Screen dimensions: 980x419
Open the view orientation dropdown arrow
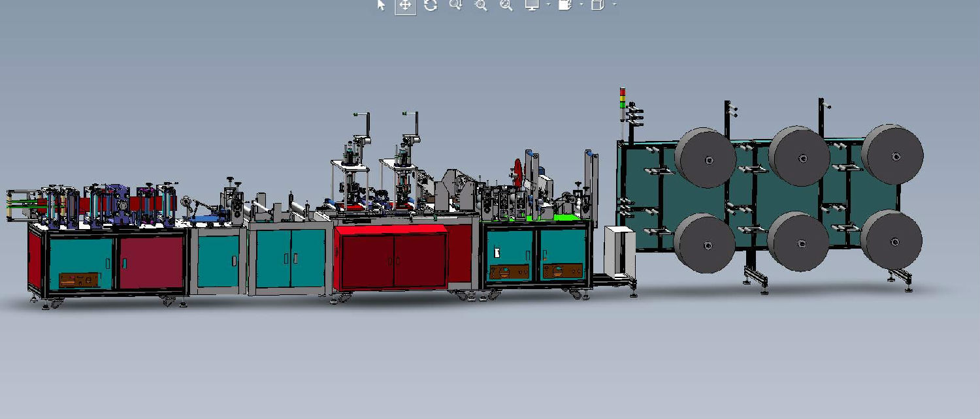(581, 5)
